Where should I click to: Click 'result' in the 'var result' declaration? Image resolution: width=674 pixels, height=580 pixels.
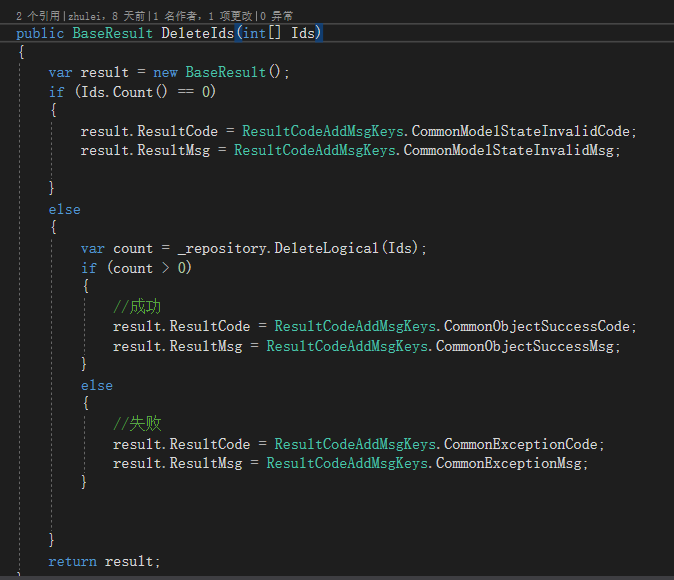tap(104, 72)
